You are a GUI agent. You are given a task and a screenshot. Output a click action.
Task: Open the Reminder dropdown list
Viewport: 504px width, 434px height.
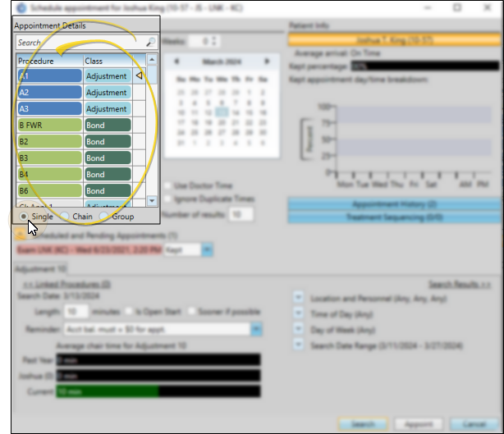[257, 329]
